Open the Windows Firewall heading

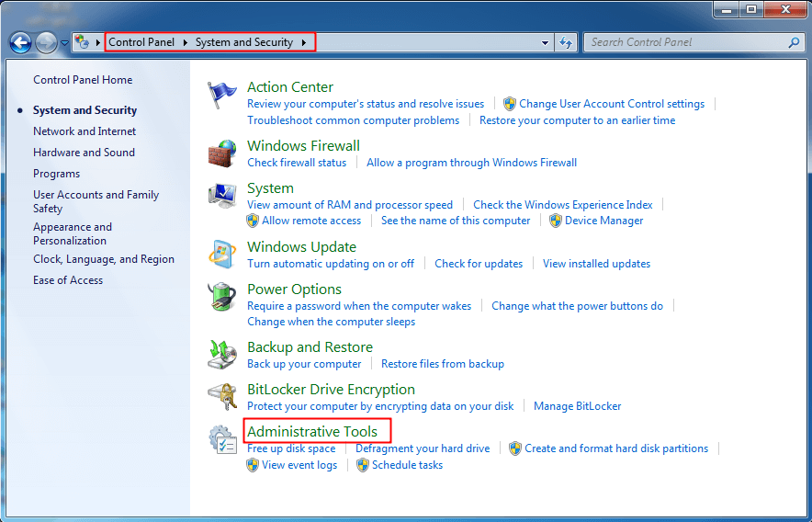(x=303, y=145)
